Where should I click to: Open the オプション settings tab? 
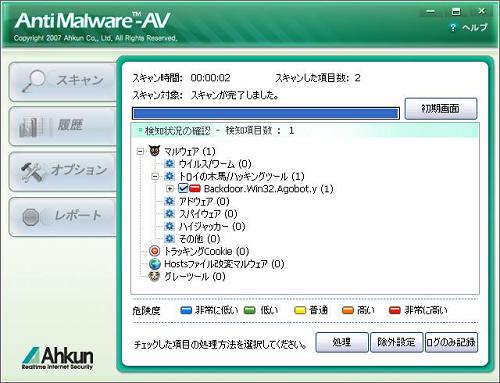[63, 171]
